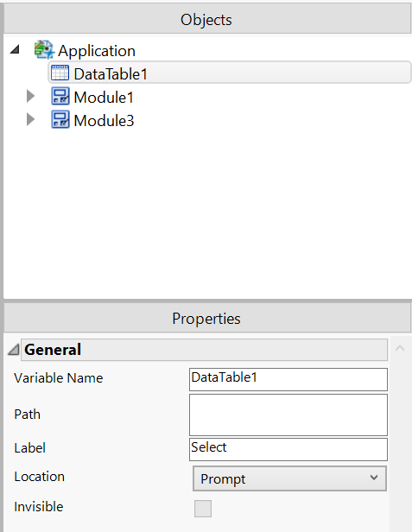Viewport: 412px width, 532px height.
Task: Select the DataTable1 tree item label
Action: pyautogui.click(x=111, y=74)
